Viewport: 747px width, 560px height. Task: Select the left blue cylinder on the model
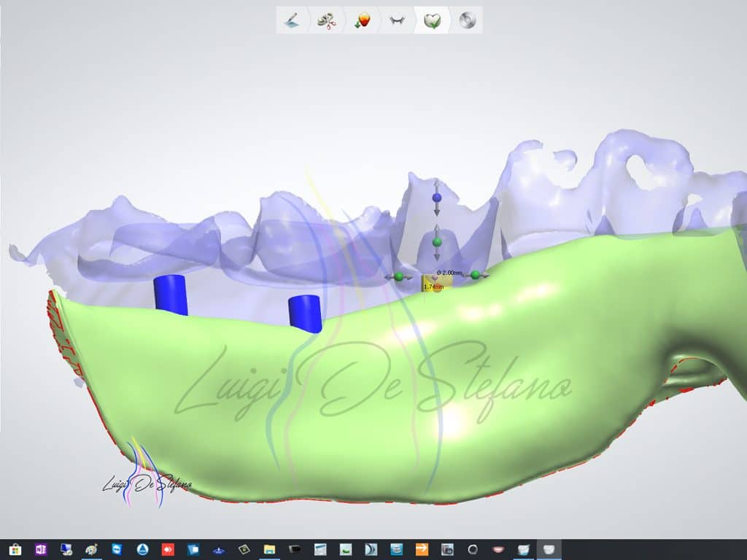[x=171, y=295]
